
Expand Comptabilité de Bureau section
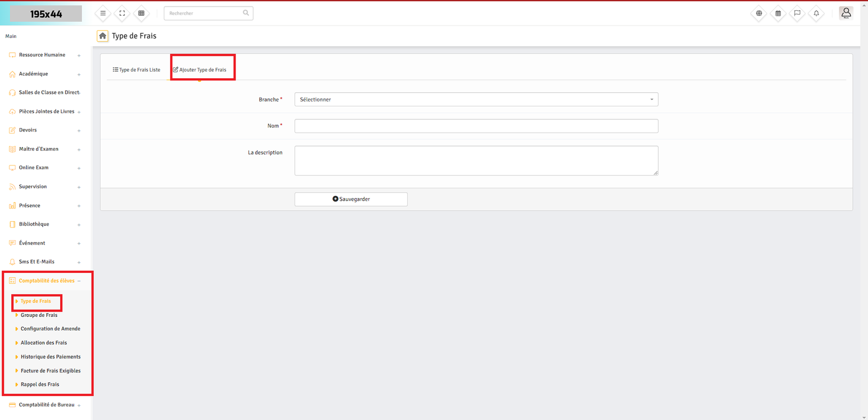pos(47,405)
